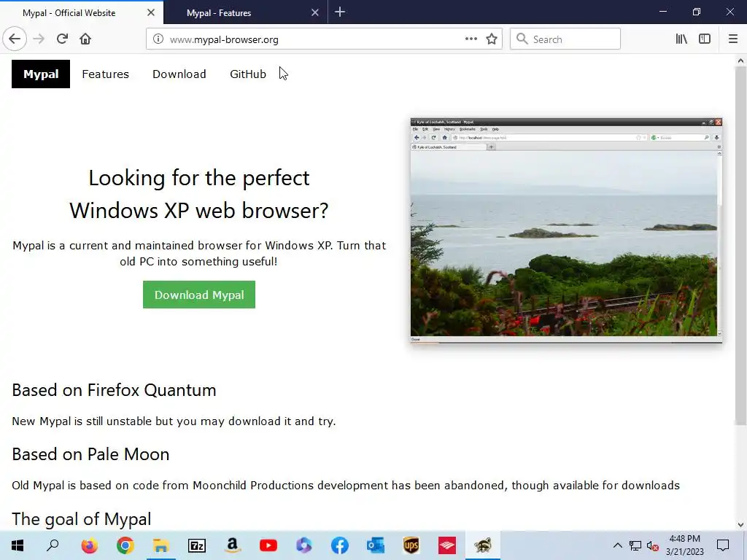Screen dimensions: 747x560
Task: Toggle the browser sidebar
Action: (x=705, y=39)
